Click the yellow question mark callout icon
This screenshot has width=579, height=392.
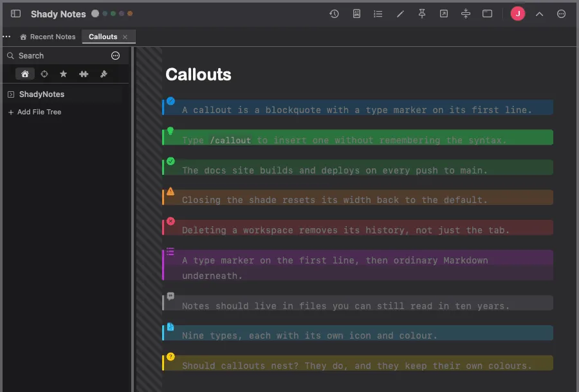170,357
